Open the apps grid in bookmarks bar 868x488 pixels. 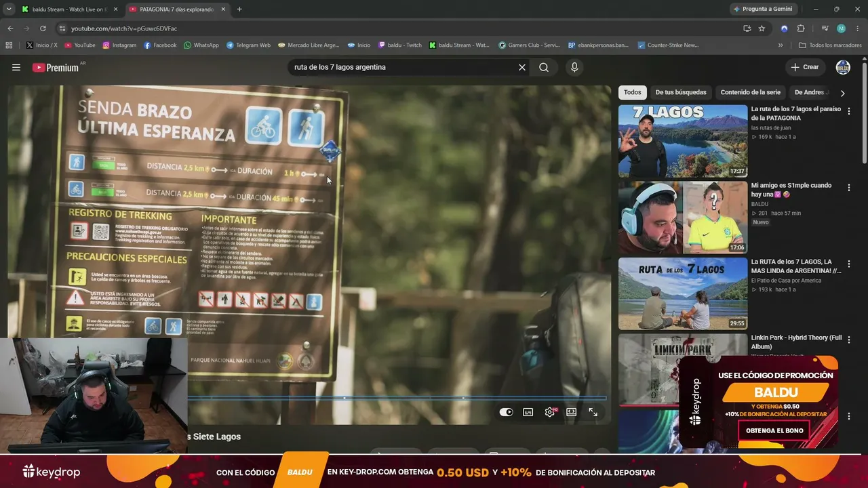pyautogui.click(x=9, y=45)
